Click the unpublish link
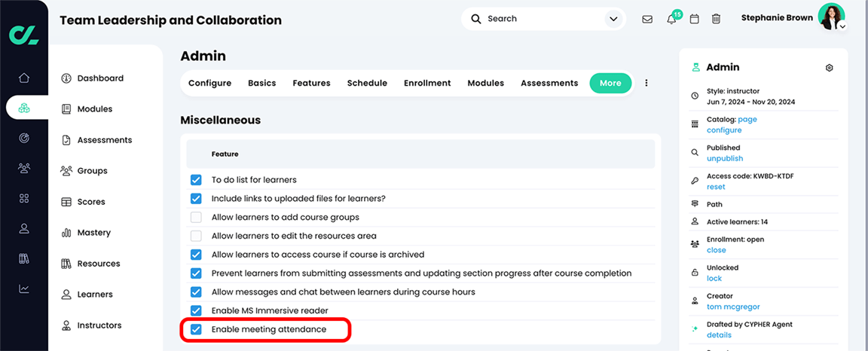The height and width of the screenshot is (351, 868). click(x=724, y=158)
